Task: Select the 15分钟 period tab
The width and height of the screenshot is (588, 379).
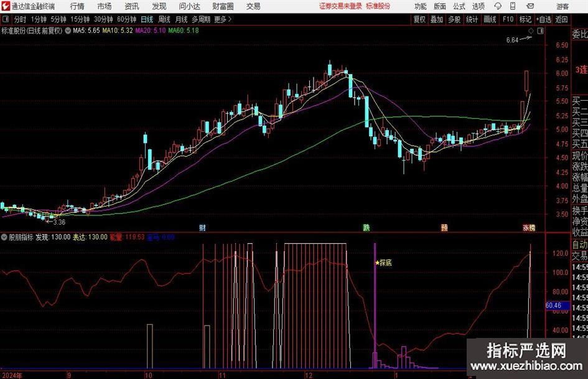Action: tap(80, 19)
